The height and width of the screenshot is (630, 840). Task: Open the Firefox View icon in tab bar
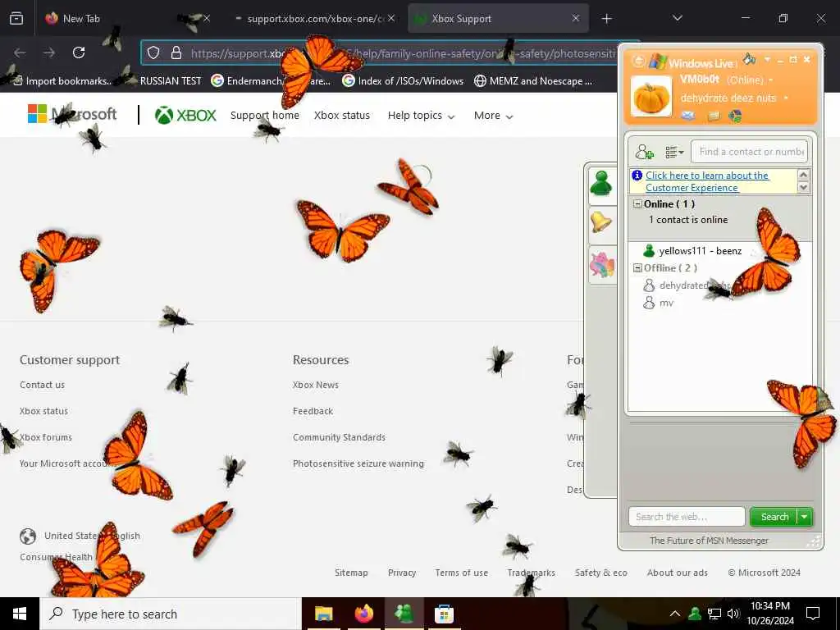pyautogui.click(x=16, y=18)
